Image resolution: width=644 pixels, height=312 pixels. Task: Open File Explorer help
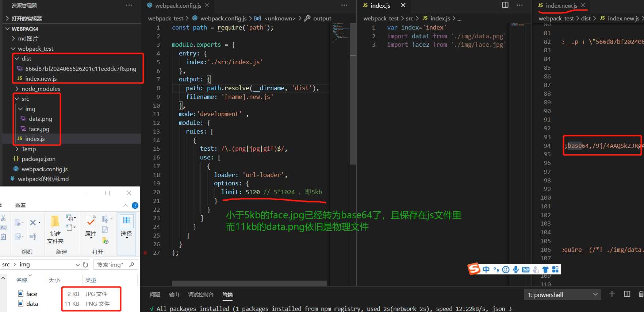tap(135, 205)
